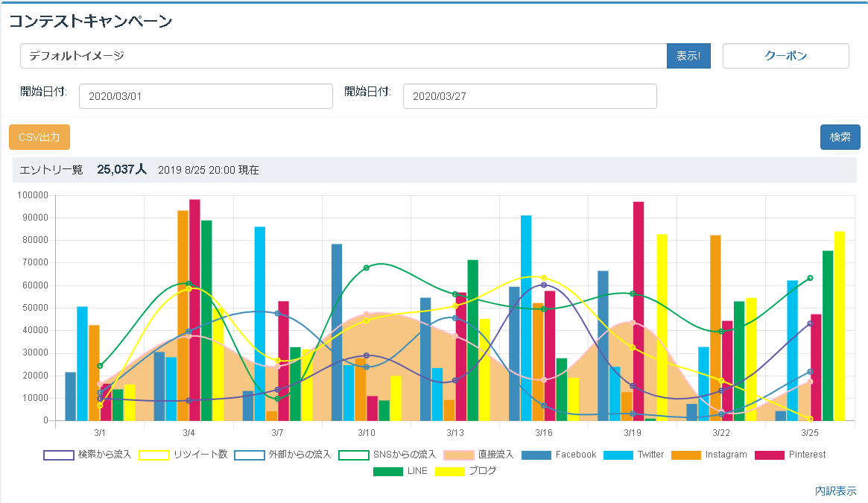The image size is (868, 503).
Task: Edit the start date 2020/03/01 field
Action: (206, 96)
